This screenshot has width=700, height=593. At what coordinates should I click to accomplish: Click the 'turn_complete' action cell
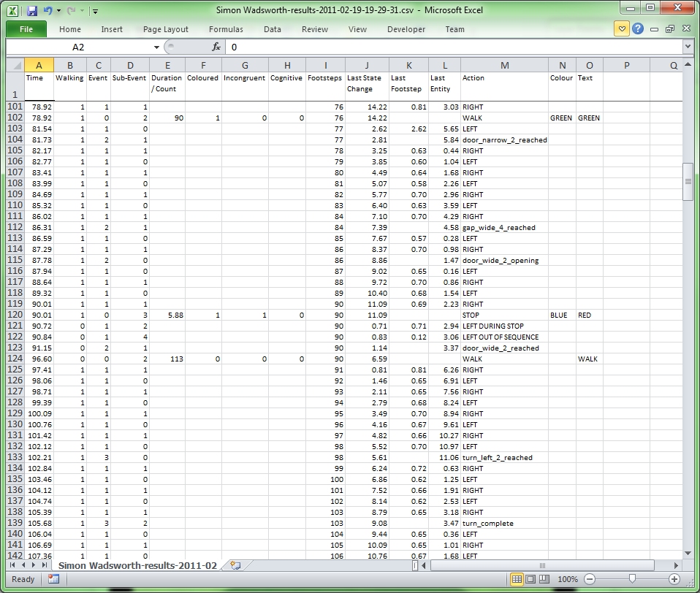504,524
